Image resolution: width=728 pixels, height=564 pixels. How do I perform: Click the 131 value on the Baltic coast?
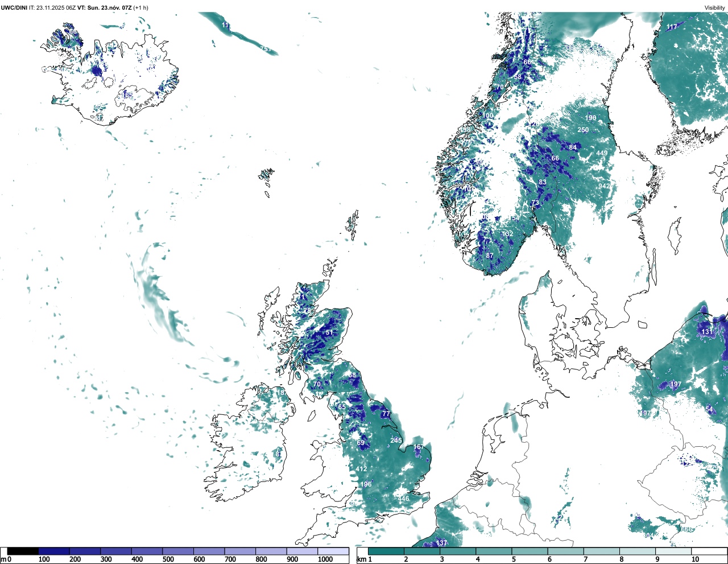click(x=706, y=331)
